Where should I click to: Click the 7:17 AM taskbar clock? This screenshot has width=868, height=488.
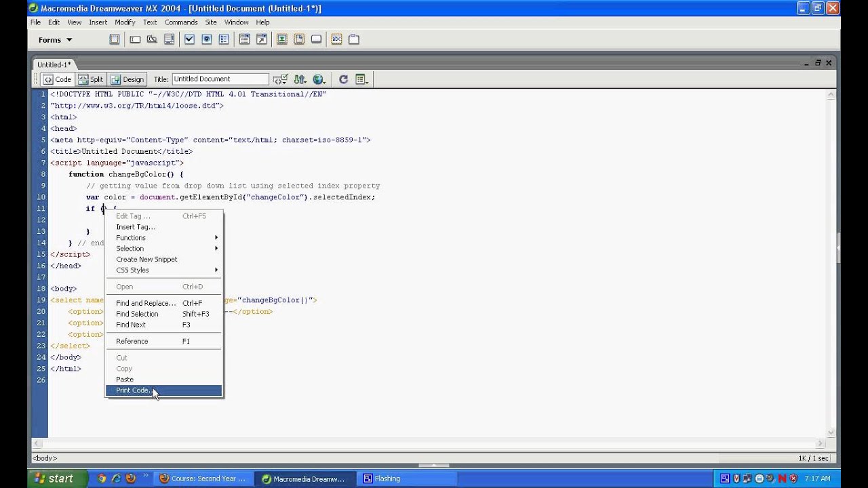coord(817,479)
